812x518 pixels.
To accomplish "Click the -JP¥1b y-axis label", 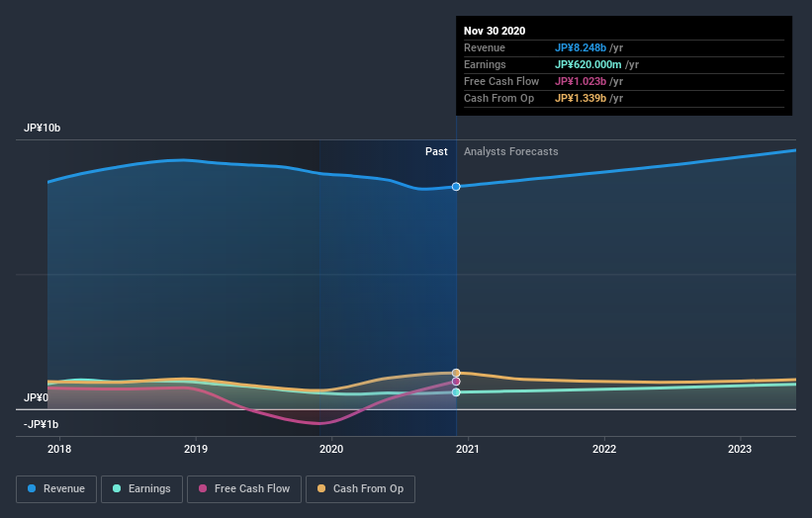I will click(x=41, y=424).
